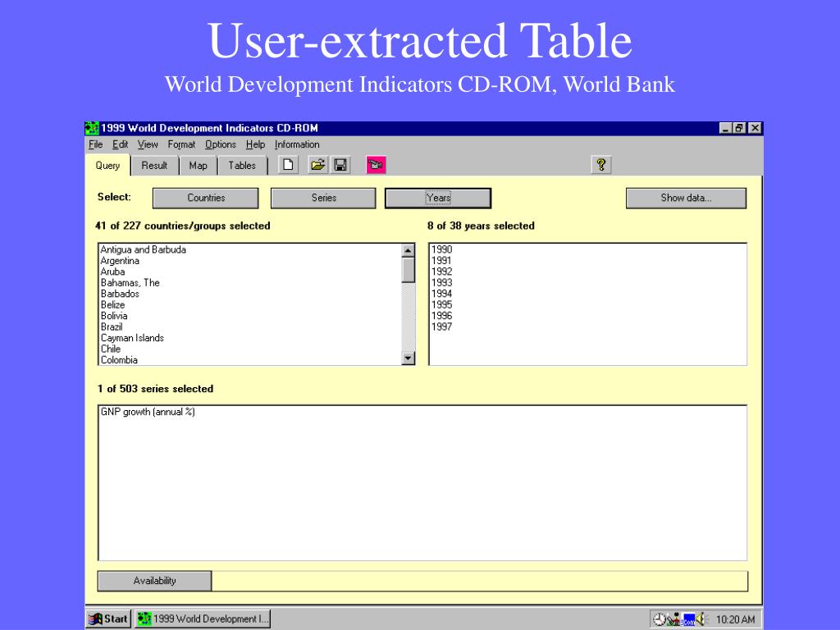Switch to the Tables tab

(x=242, y=166)
